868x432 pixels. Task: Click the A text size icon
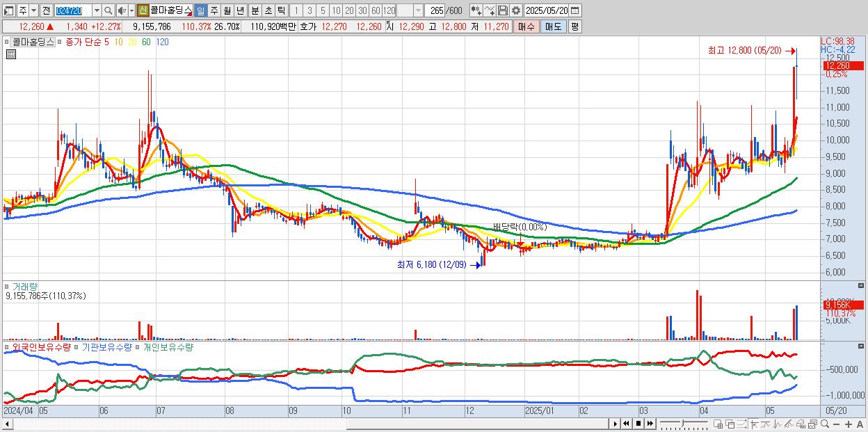[x=860, y=424]
